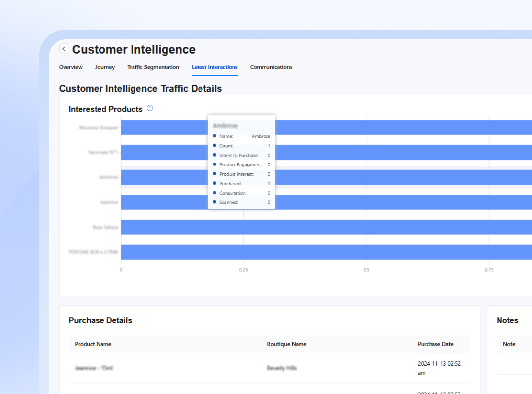Click the 'Count: 1' tooltip row
Screen dimensions: 532x394
tap(241, 146)
